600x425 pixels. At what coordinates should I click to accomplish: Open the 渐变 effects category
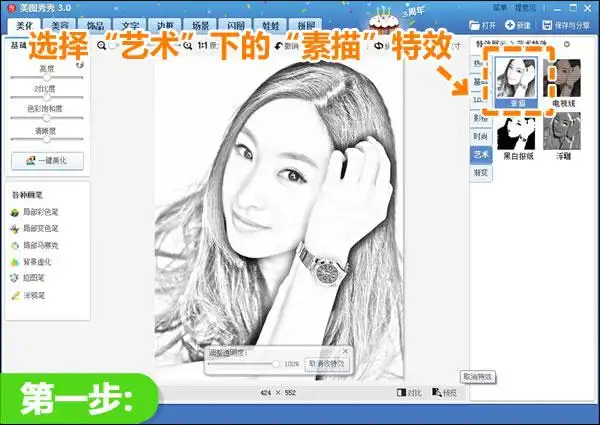(x=481, y=173)
